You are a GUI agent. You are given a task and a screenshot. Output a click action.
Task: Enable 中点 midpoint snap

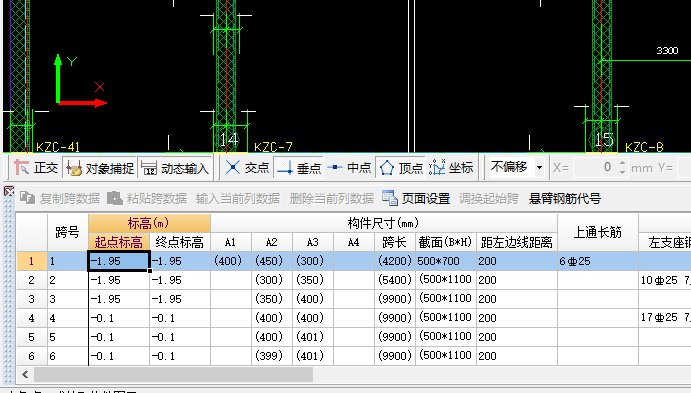(350, 167)
